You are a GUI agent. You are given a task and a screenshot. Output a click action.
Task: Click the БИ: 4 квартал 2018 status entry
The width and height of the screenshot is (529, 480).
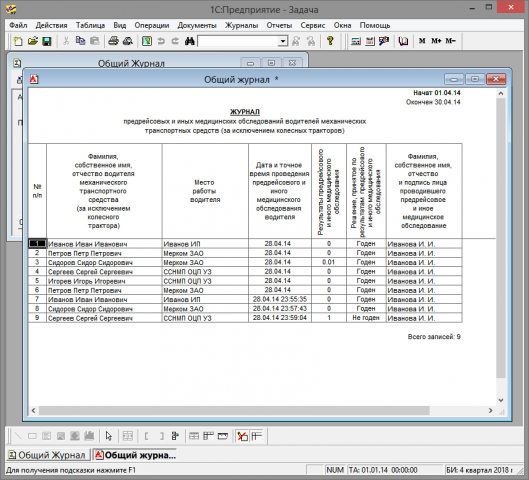tap(479, 470)
